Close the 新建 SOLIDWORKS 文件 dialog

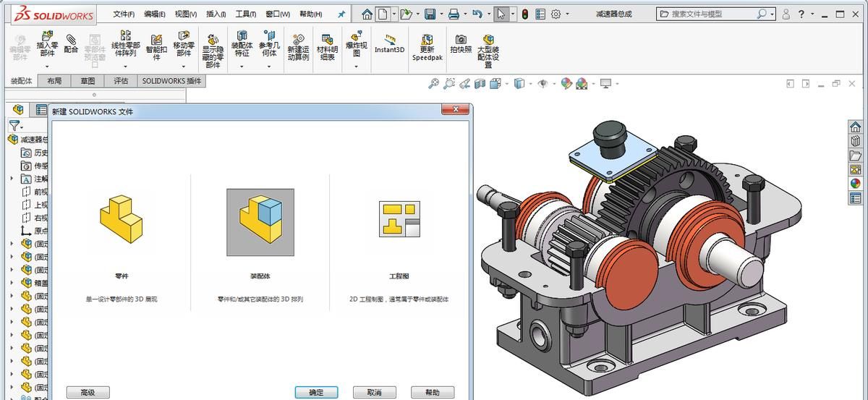point(455,110)
